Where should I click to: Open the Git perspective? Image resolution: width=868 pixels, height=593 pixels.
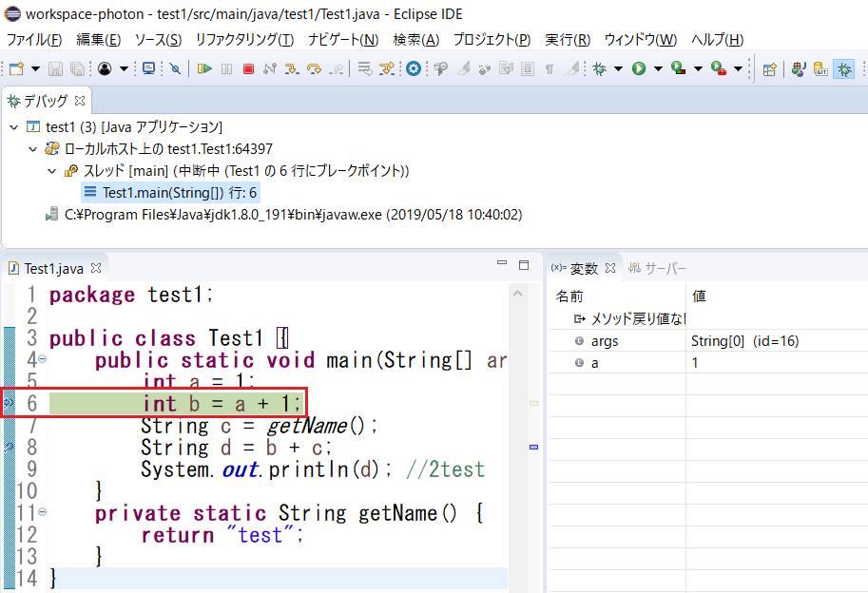point(820,68)
